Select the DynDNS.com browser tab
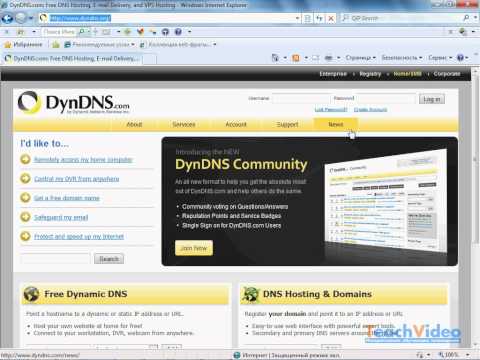480x360 pixels. (72, 59)
